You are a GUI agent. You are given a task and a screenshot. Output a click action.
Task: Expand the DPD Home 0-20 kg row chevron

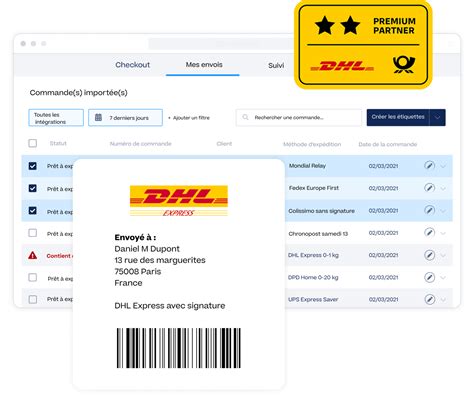[443, 278]
